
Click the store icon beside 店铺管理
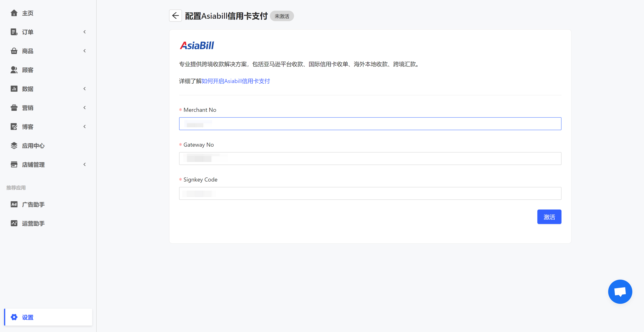click(14, 164)
